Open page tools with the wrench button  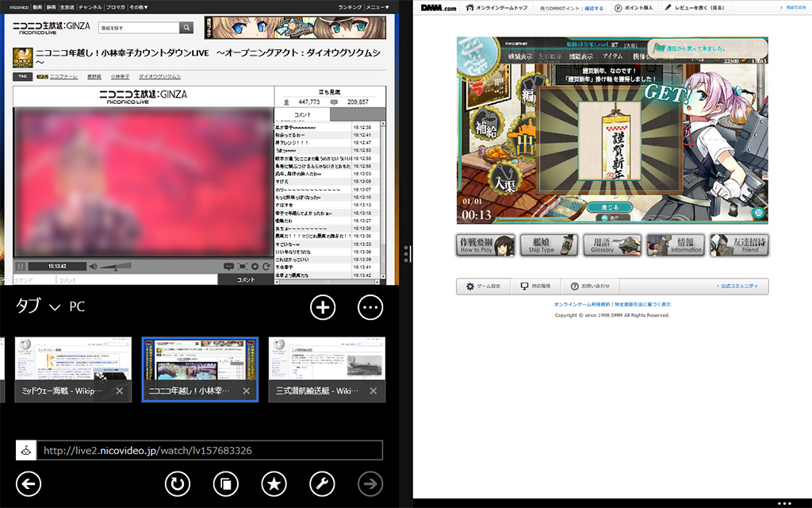[322, 483]
